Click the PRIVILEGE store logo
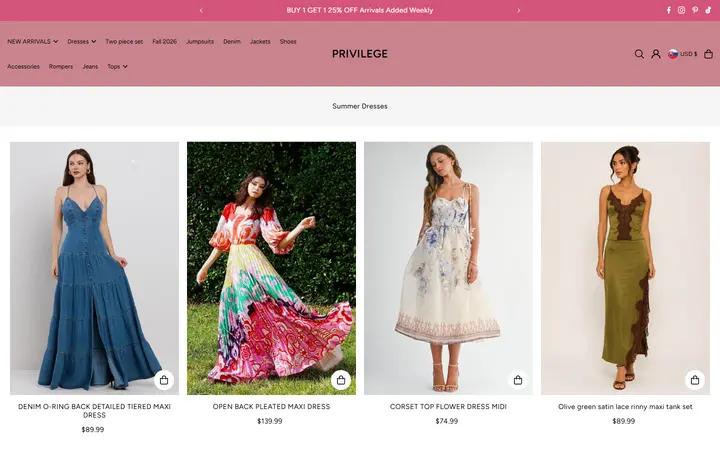Viewport: 720px width, 450px height. 360,54
